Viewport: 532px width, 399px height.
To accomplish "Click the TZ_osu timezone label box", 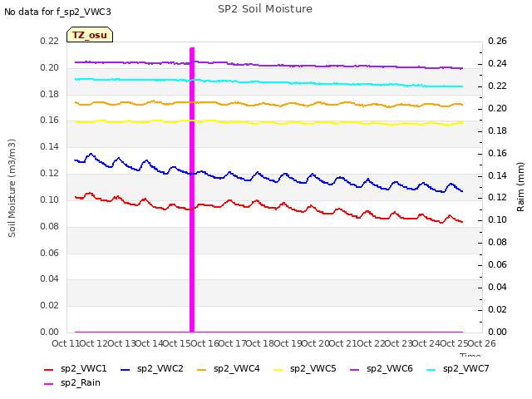I will click(x=90, y=35).
